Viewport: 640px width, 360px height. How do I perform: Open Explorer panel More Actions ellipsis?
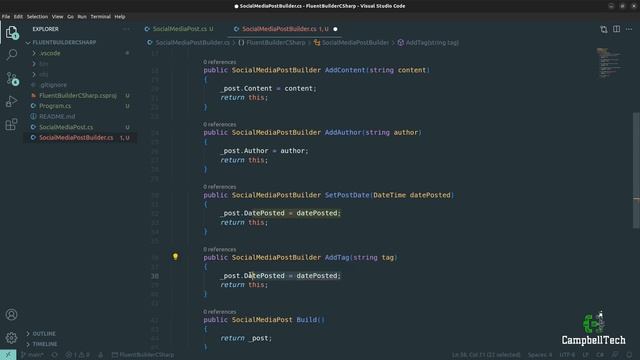[126, 29]
